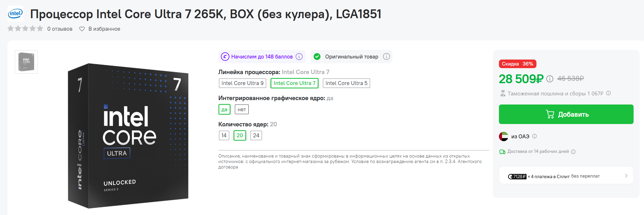Screen dimensions: 644x215
Task: Open the '0 отзывов' reviews link
Action: [x=60, y=29]
